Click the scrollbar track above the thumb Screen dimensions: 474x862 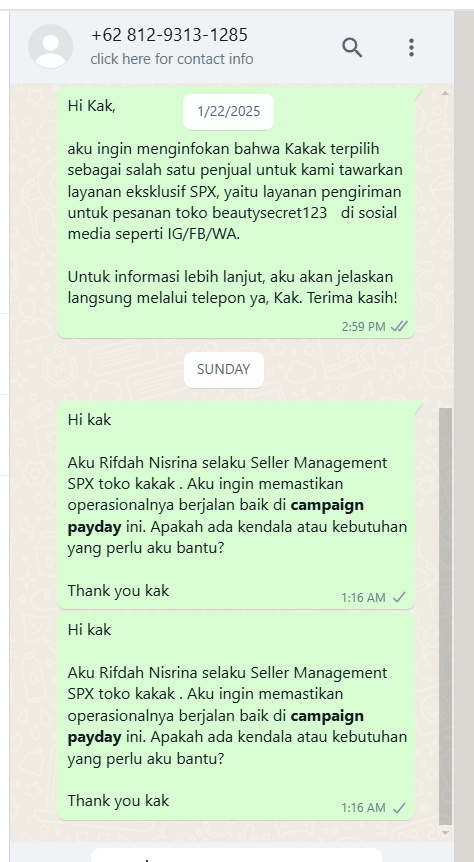[445, 253]
